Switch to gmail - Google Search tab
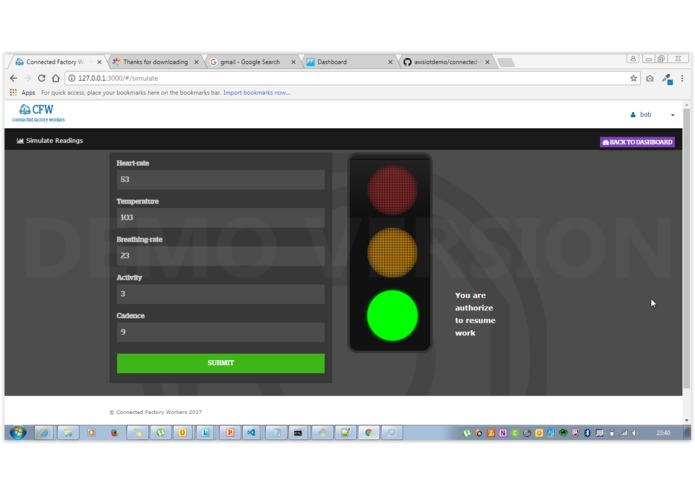The height and width of the screenshot is (494, 695). pyautogui.click(x=251, y=62)
